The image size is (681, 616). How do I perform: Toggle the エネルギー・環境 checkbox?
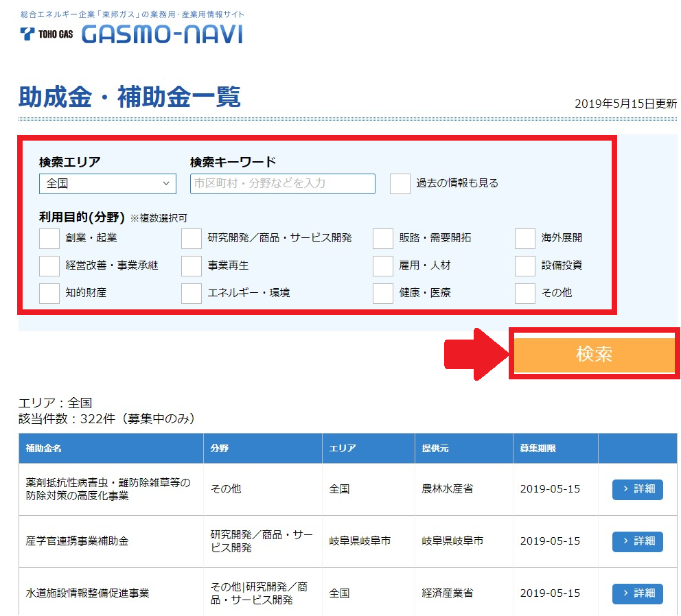(x=192, y=293)
